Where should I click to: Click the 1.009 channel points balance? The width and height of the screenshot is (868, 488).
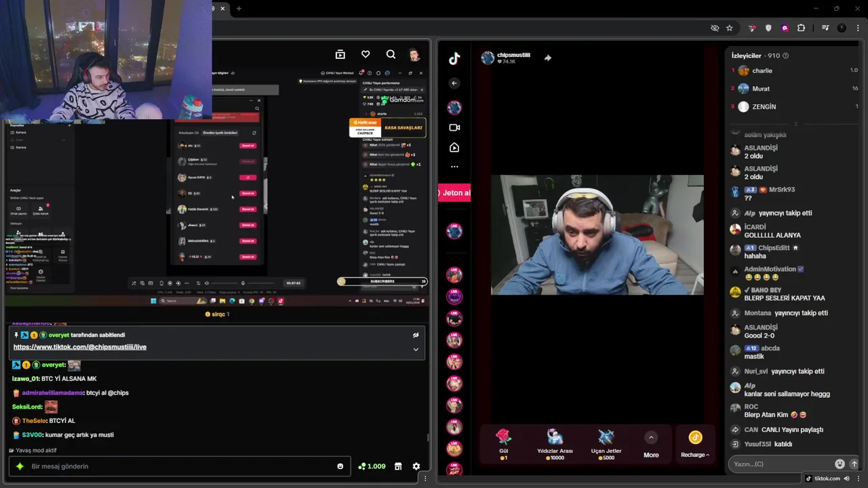[372, 466]
